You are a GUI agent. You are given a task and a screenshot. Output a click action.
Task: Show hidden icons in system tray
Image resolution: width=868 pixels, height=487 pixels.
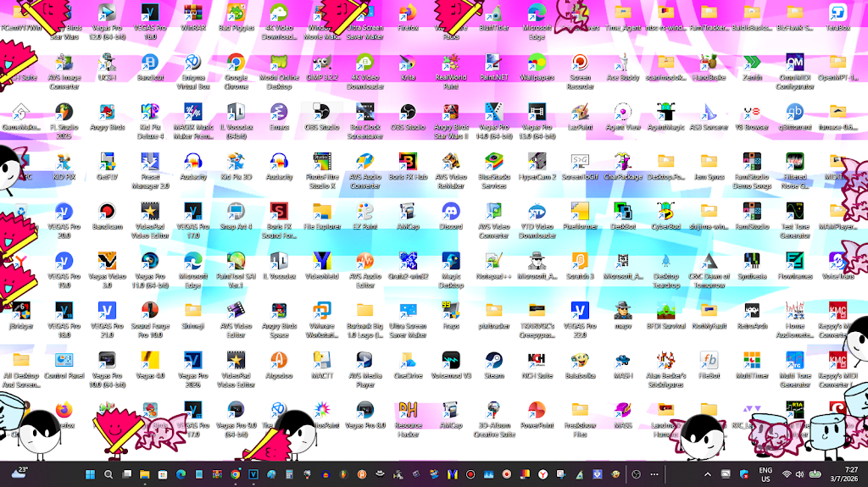[x=707, y=474]
